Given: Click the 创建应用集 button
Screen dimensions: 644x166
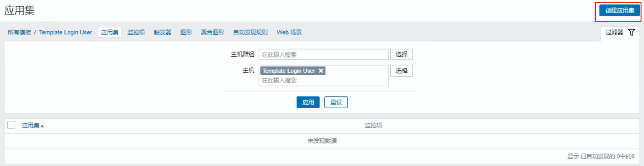Looking at the screenshot, I should pos(619,11).
